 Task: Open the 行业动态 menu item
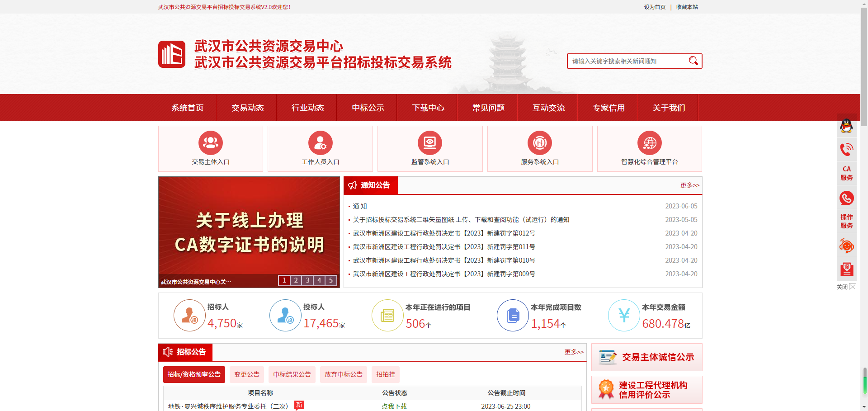coord(307,108)
